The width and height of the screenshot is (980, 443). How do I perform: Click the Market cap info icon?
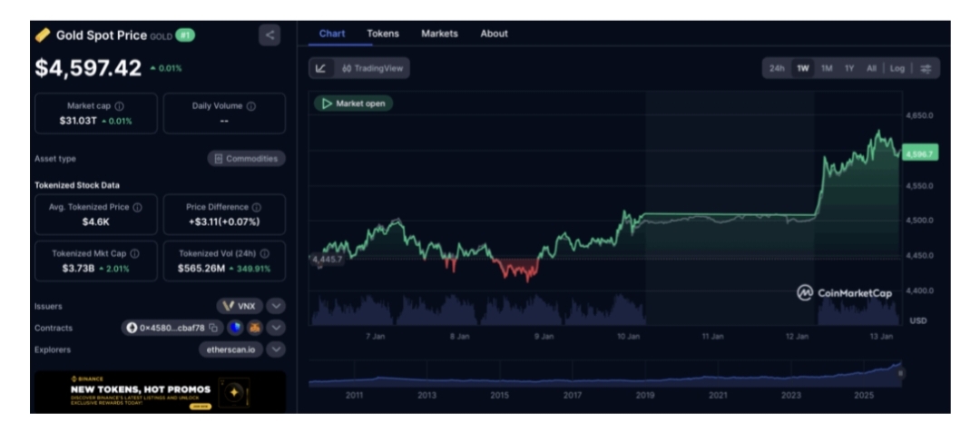click(x=120, y=106)
